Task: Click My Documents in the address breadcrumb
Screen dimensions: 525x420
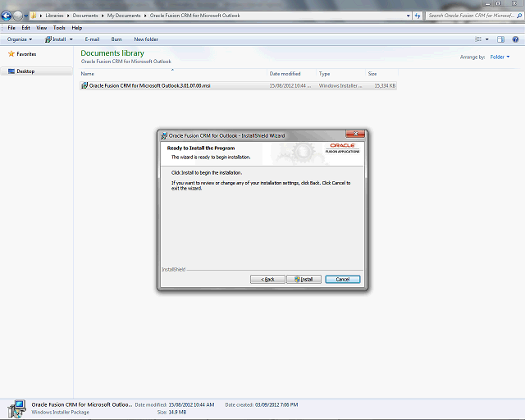Action: click(124, 16)
